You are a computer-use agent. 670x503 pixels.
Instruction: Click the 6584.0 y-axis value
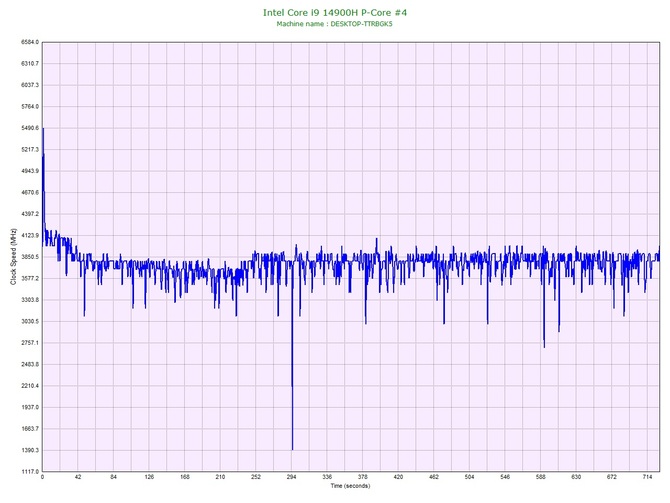tap(30, 42)
